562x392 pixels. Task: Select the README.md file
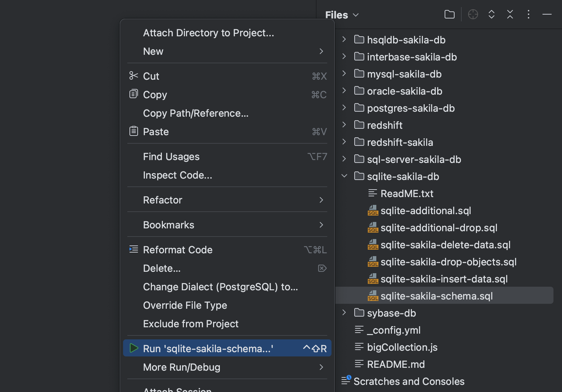pyautogui.click(x=396, y=364)
